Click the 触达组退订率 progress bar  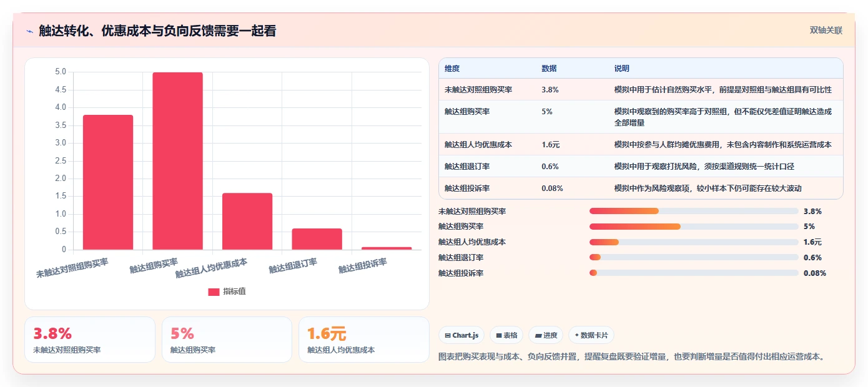click(x=694, y=257)
